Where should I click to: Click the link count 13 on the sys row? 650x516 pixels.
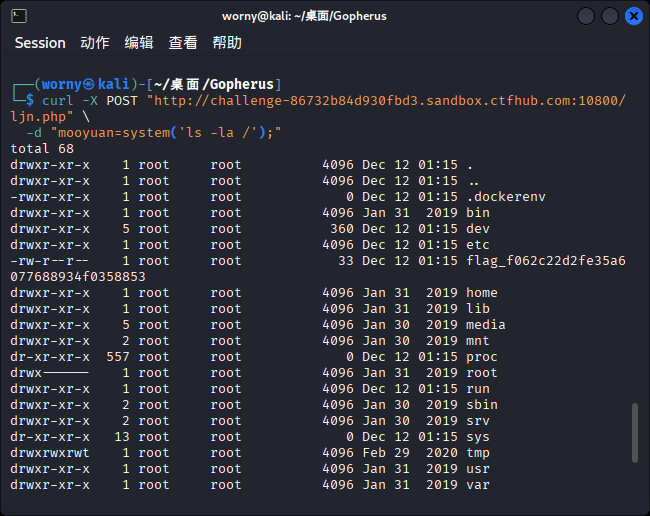(x=122, y=437)
